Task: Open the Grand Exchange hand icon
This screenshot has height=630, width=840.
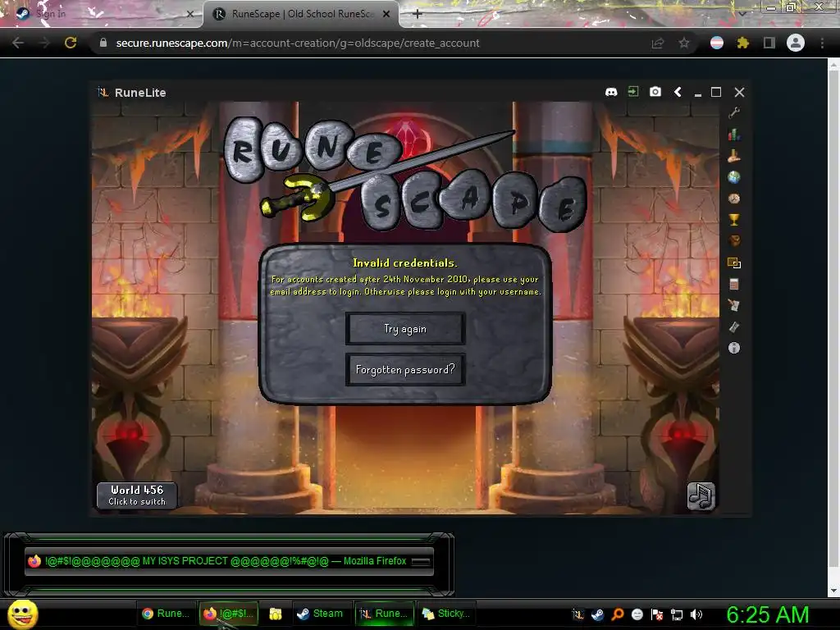Action: pyautogui.click(x=734, y=156)
